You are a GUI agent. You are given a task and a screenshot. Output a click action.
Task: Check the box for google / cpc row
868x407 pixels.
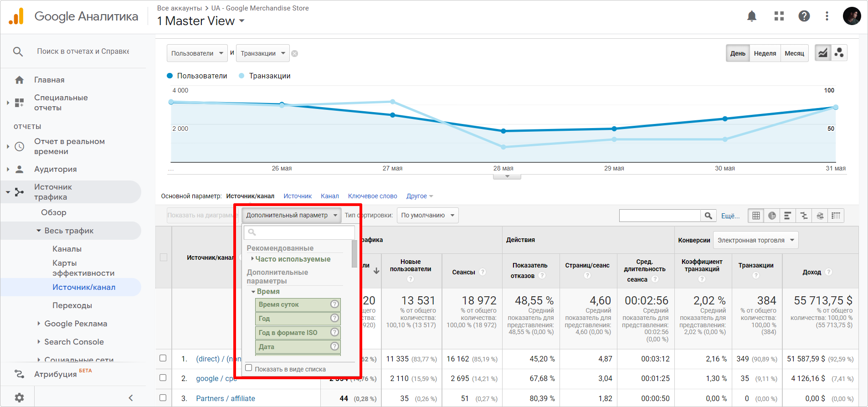163,378
